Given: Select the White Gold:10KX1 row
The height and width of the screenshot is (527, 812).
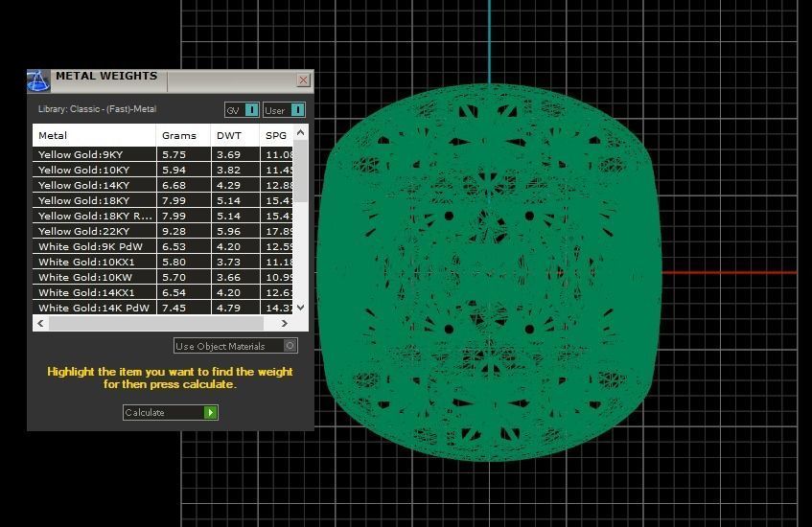Looking at the screenshot, I should 163,262.
